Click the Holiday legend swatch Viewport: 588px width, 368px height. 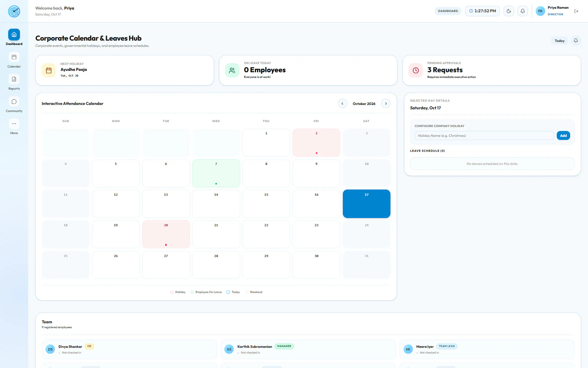pos(172,292)
